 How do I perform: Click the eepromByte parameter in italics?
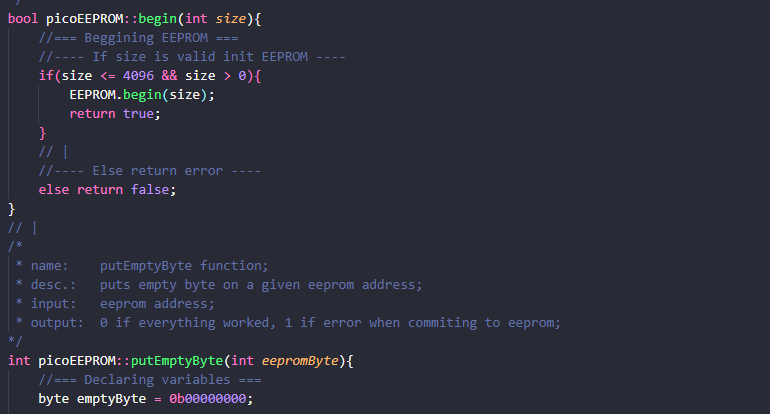click(x=300, y=361)
